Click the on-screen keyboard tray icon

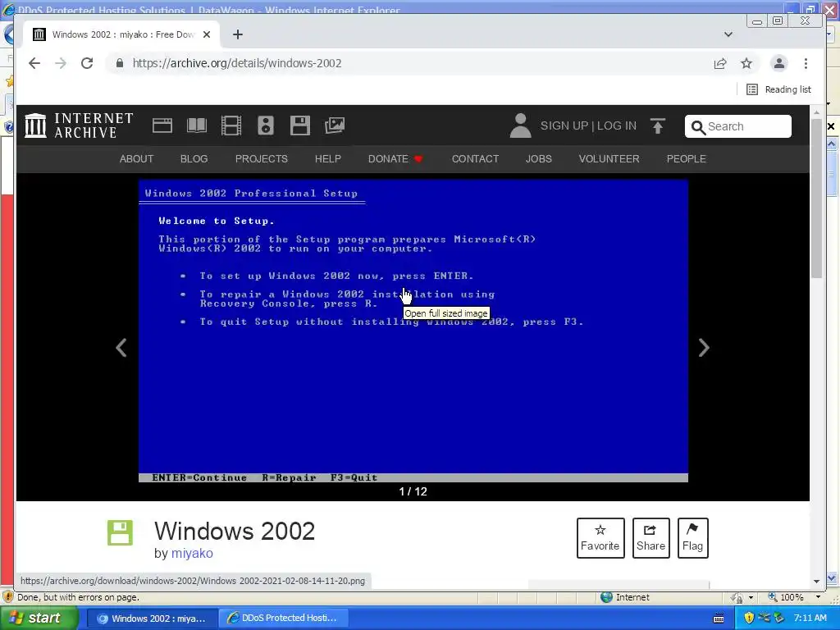click(x=719, y=619)
